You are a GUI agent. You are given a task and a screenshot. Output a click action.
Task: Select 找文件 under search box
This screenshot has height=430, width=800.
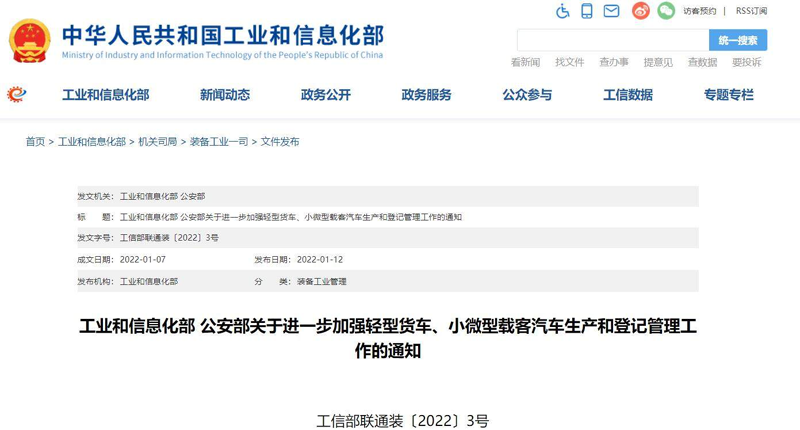[569, 62]
